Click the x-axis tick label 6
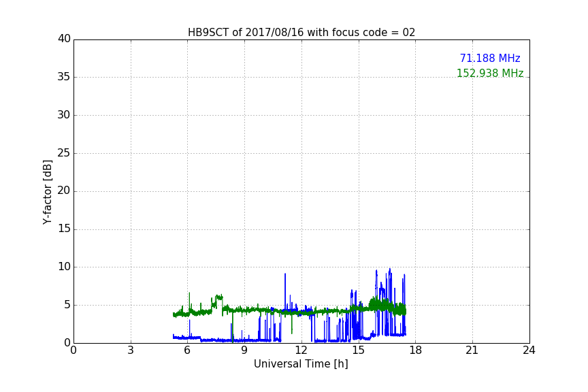 coord(187,351)
